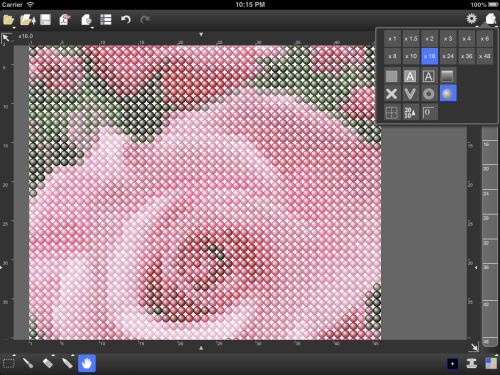Expand the page settings document icon dropdown

pyautogui.click(x=87, y=20)
